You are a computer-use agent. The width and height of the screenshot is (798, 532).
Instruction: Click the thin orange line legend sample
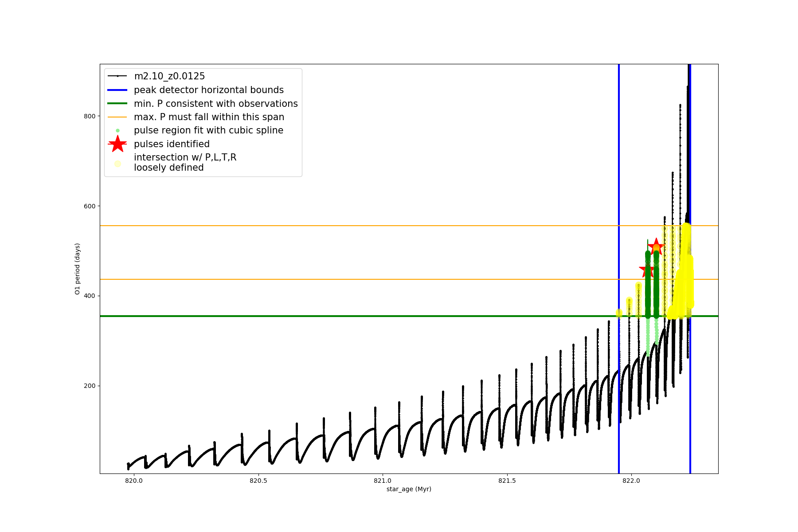tap(117, 117)
